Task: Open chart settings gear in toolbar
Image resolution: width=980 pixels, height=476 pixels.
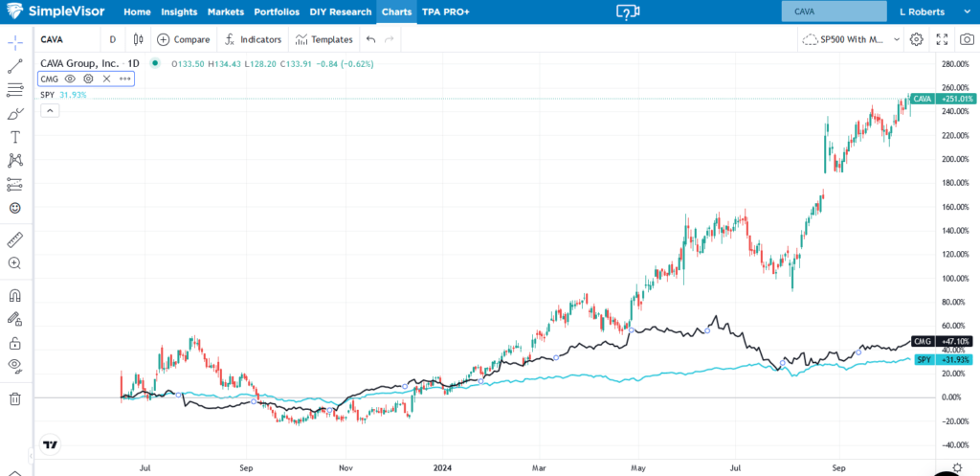Action: [x=916, y=39]
